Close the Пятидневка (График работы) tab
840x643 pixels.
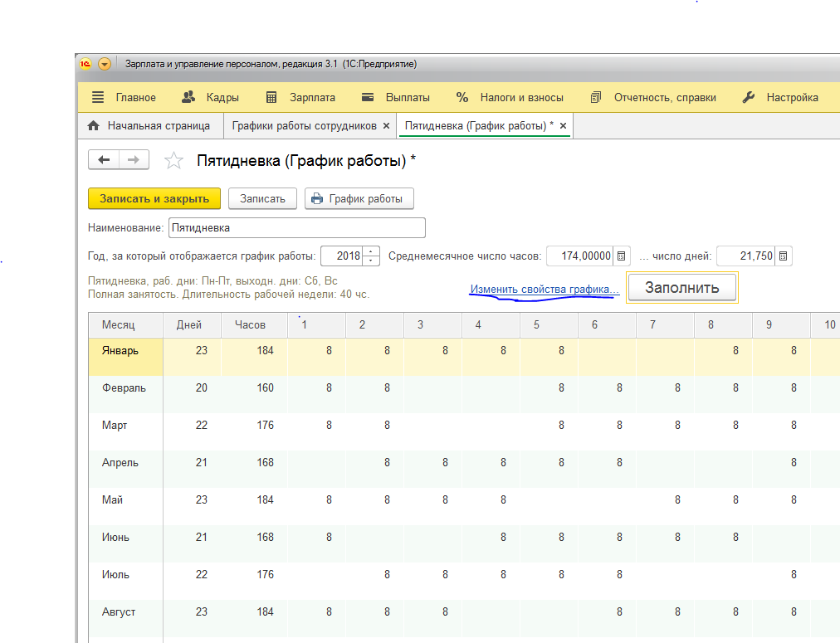tap(563, 126)
